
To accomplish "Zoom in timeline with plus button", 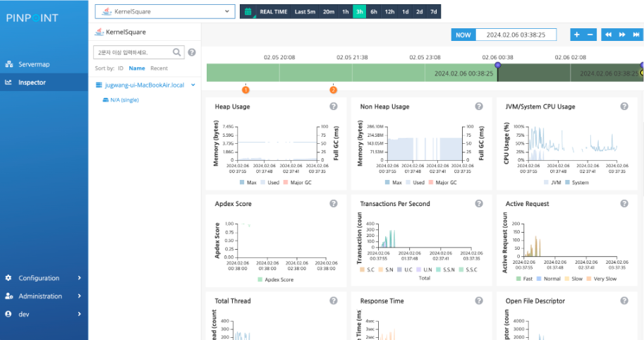I will [577, 35].
